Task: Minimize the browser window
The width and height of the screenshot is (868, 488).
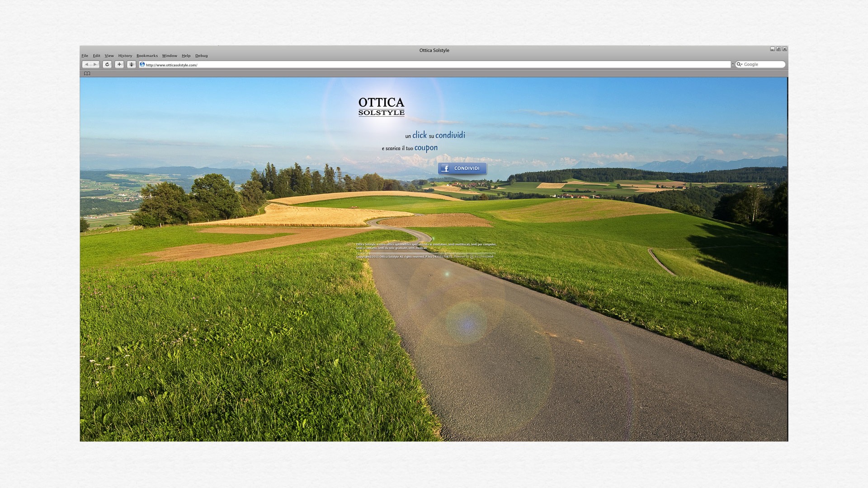Action: [773, 49]
